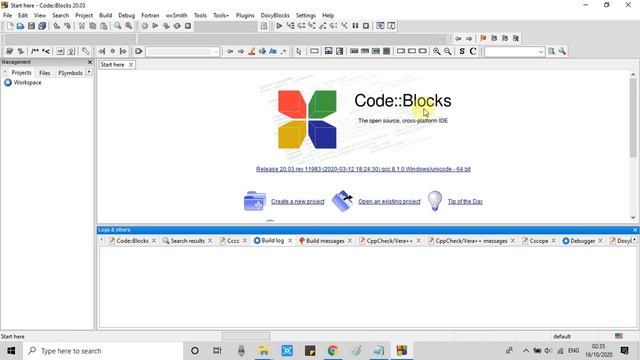Open Tip of the Day link
640x360 pixels.
465,202
